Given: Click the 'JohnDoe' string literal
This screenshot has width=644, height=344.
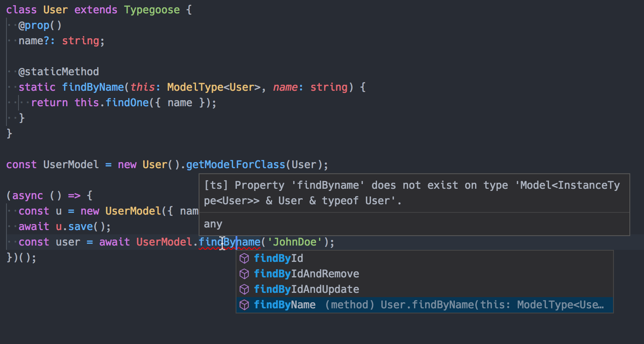Looking at the screenshot, I should coord(295,242).
